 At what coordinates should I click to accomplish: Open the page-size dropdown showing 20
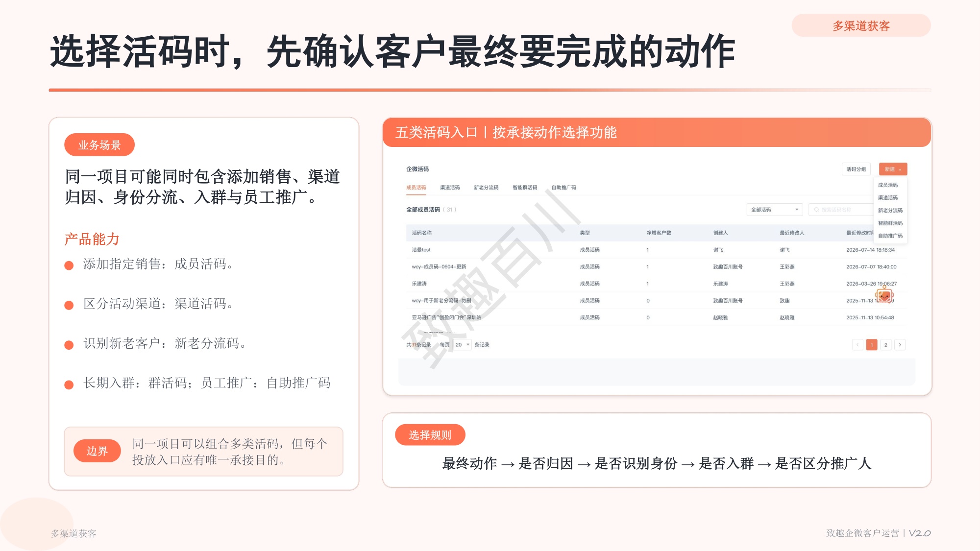coord(462,345)
